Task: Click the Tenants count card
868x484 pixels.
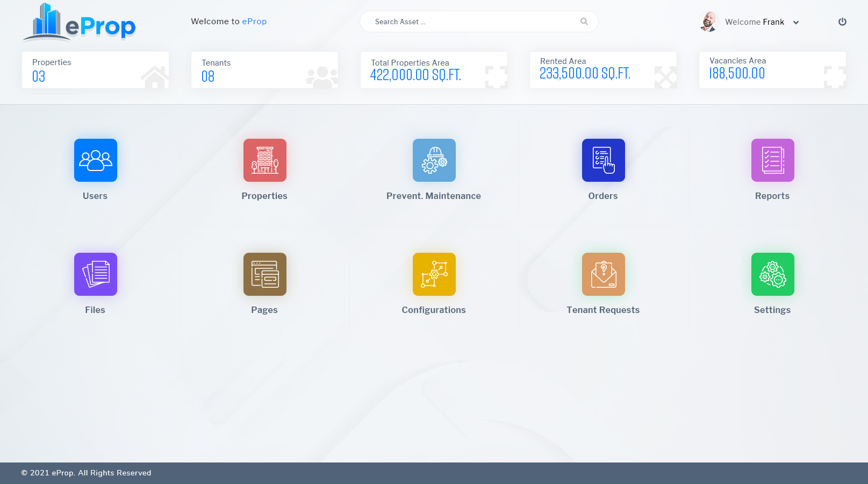Action: click(x=264, y=70)
